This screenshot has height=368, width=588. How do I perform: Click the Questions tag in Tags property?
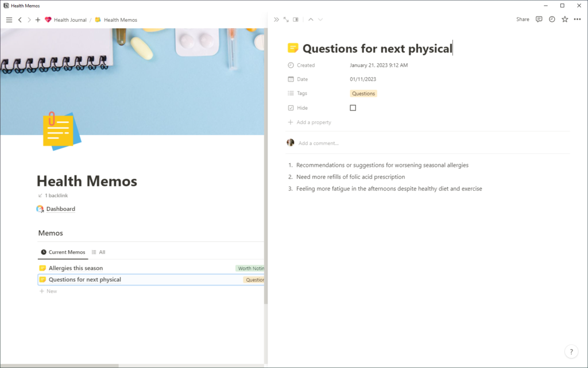coord(363,94)
